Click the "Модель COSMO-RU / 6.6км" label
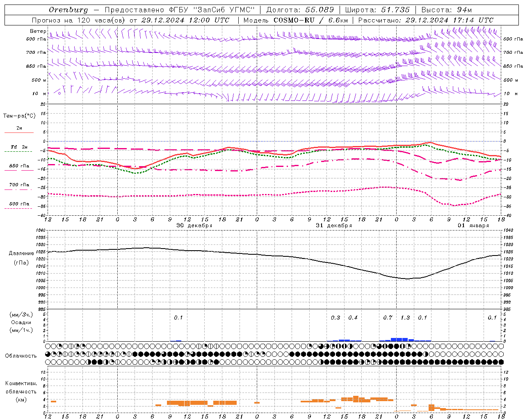The image size is (525, 420). tap(295, 20)
